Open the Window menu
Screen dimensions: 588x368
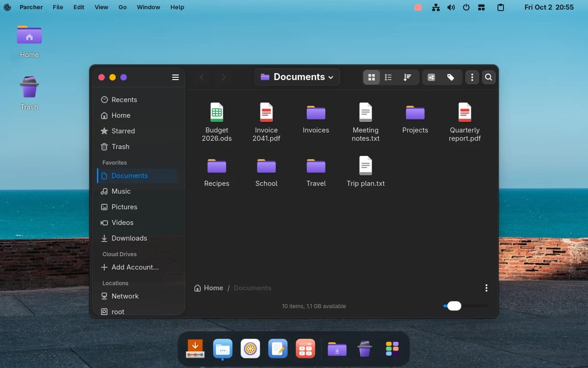(x=148, y=7)
